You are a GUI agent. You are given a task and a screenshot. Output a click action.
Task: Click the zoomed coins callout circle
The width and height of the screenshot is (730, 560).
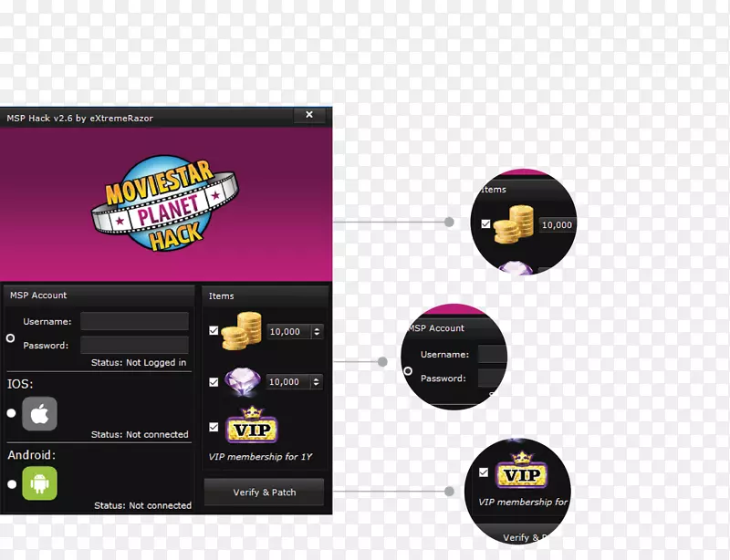coord(524,222)
